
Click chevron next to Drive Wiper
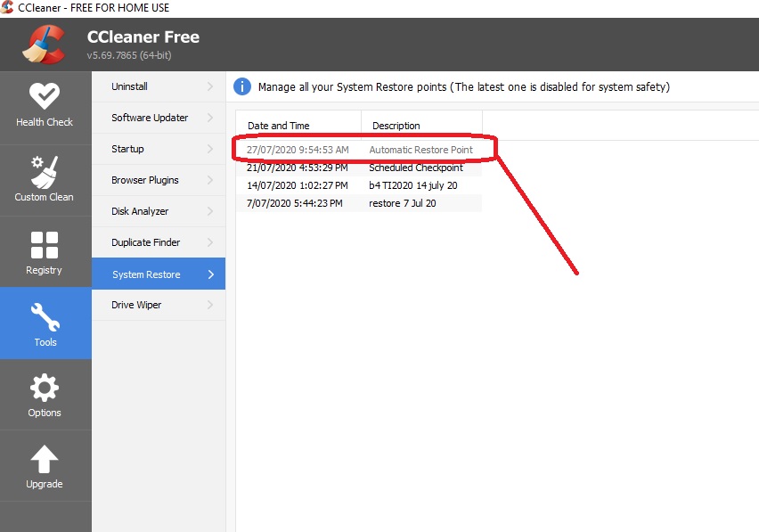[x=210, y=305]
